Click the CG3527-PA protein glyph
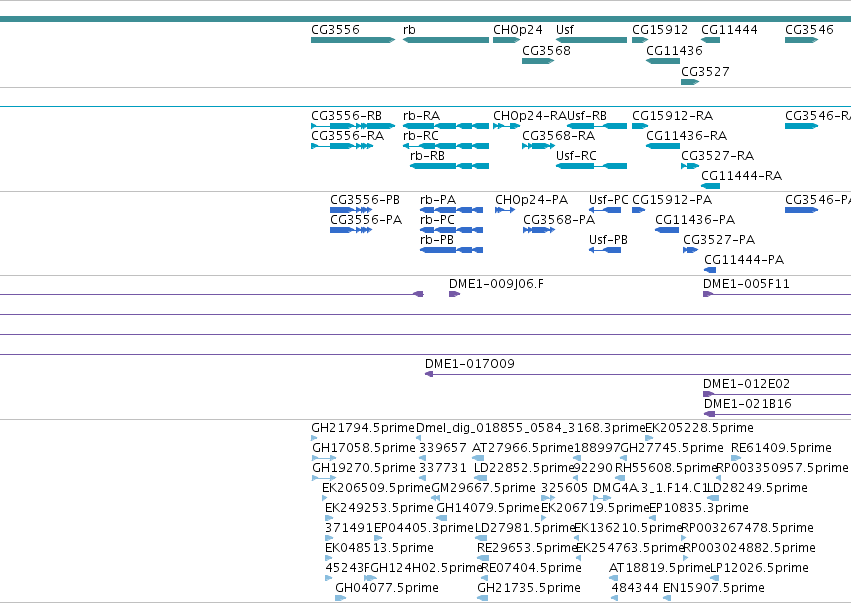 [x=690, y=250]
